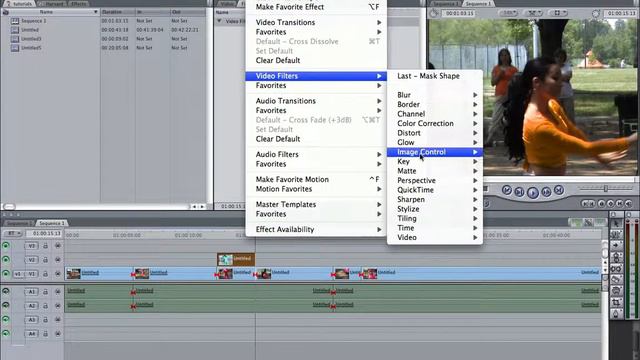
Task: Toggle Auto Select on V3 track
Action: pyautogui.click(x=58, y=246)
